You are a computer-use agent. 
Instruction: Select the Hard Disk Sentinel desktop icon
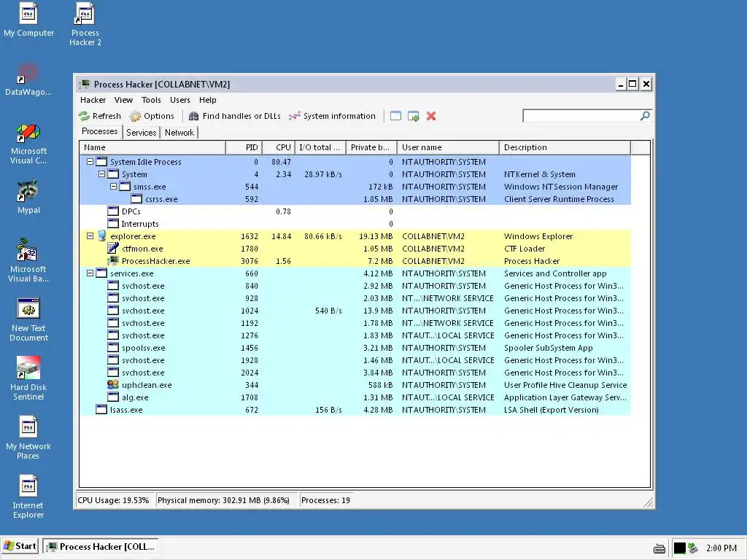[28, 378]
